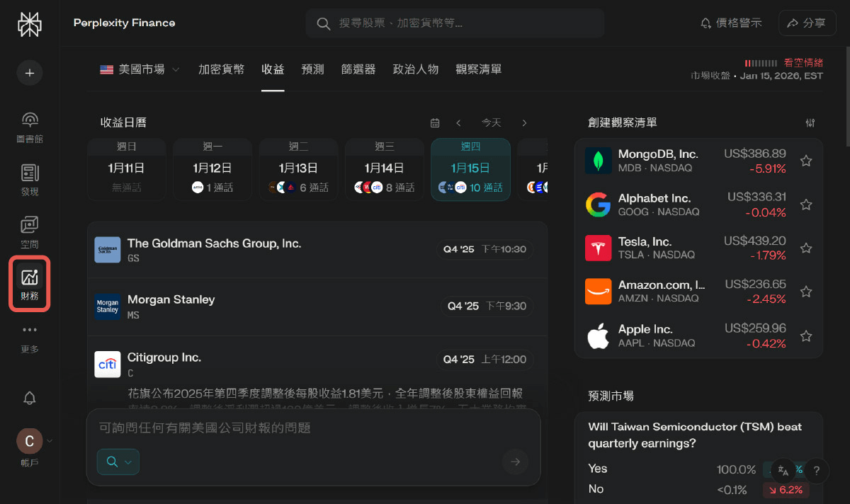
Task: Open the calendar icon beside the date arrows
Action: coord(435,122)
